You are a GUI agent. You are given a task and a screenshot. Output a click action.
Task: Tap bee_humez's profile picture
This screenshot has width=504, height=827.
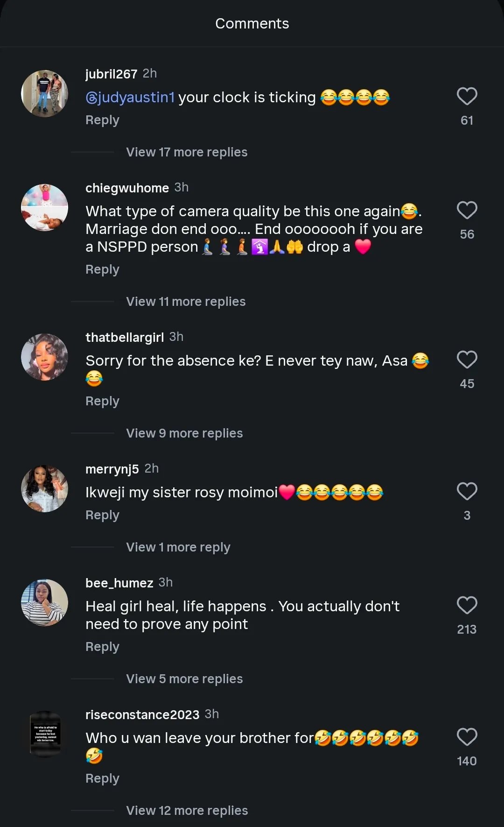[45, 602]
